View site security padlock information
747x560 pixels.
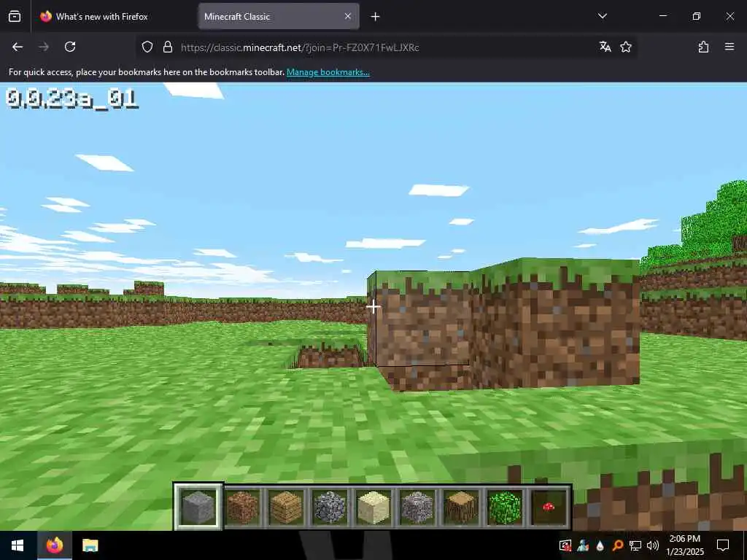point(167,47)
